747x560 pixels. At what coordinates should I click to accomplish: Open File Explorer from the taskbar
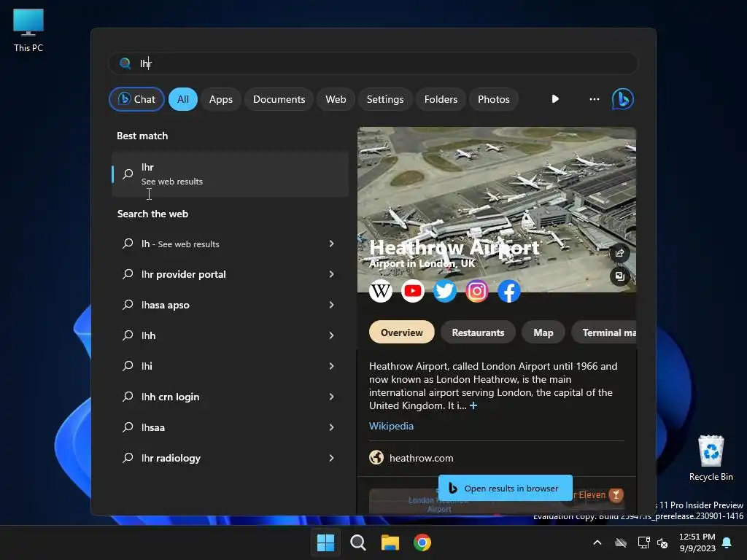390,542
